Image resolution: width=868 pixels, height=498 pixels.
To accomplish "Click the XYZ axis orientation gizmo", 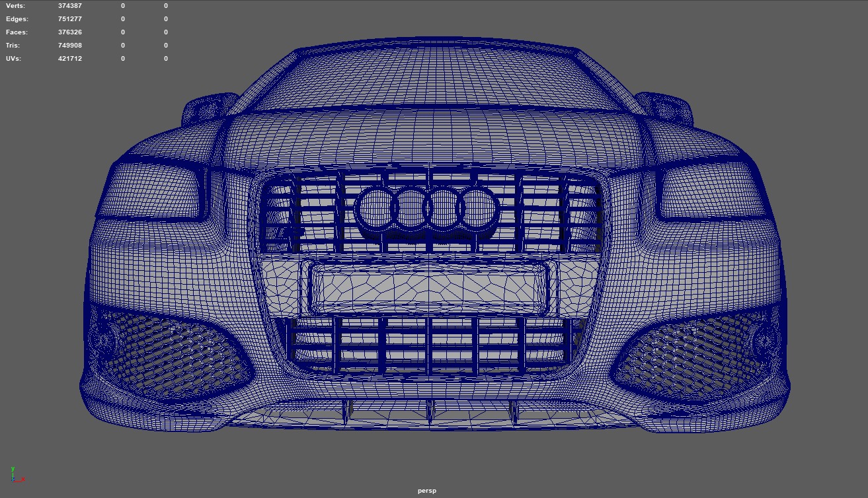I will pos(17,474).
